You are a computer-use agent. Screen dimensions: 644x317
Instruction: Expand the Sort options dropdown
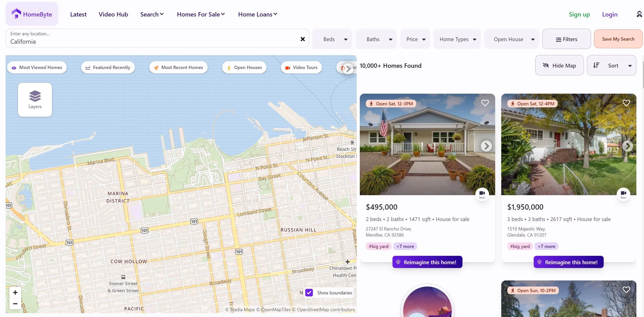coord(612,65)
